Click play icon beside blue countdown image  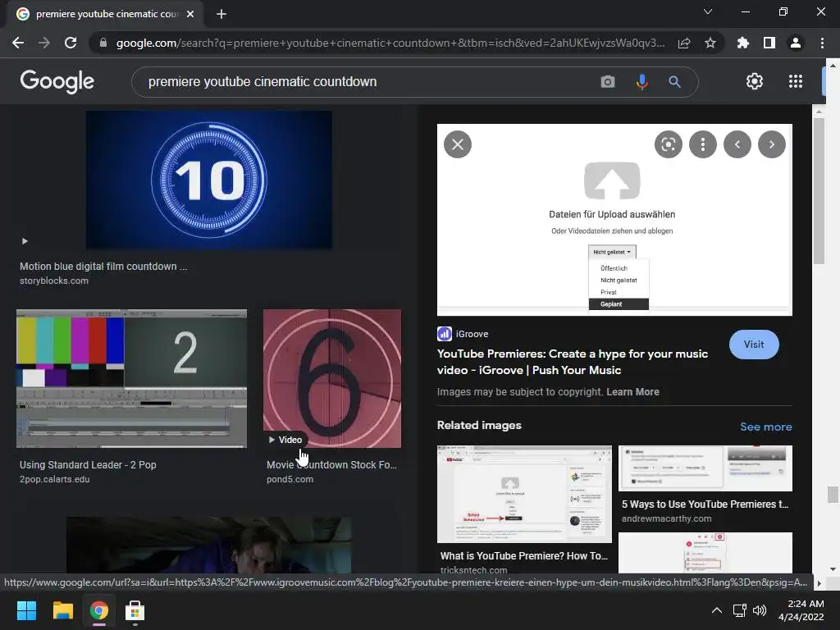point(24,241)
